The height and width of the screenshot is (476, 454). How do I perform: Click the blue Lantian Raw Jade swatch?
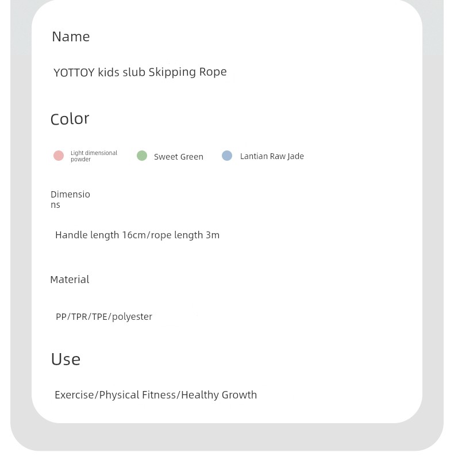click(x=227, y=156)
